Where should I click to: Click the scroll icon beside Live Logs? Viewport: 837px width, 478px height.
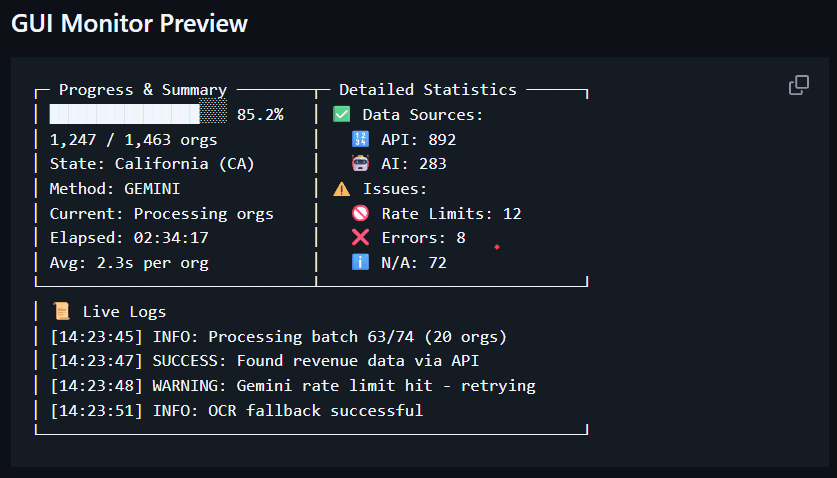click(x=62, y=311)
